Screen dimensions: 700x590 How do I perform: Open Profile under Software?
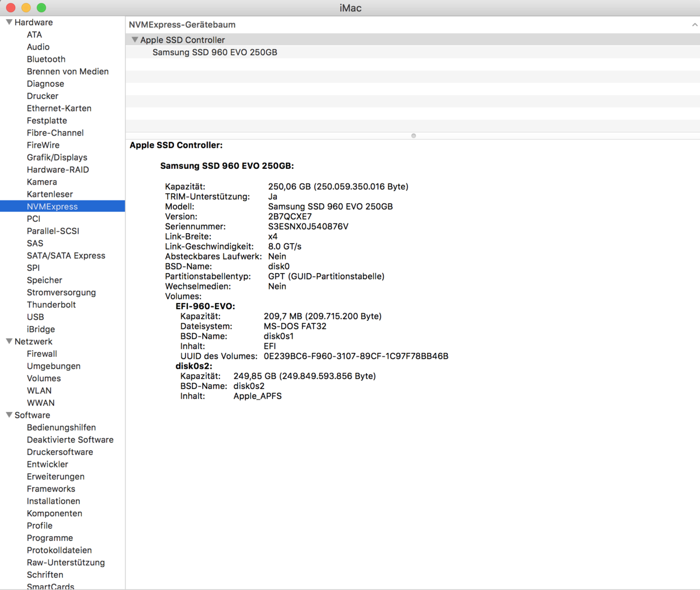click(x=40, y=526)
